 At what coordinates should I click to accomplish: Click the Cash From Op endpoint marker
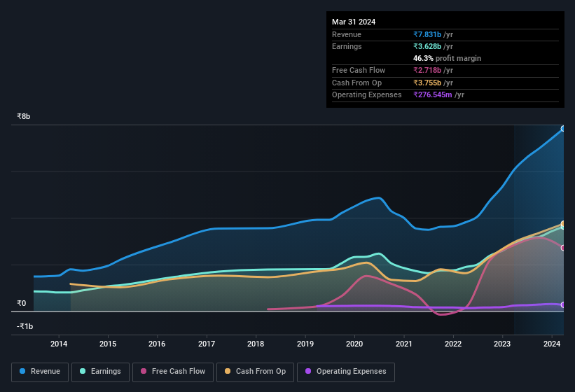point(563,223)
